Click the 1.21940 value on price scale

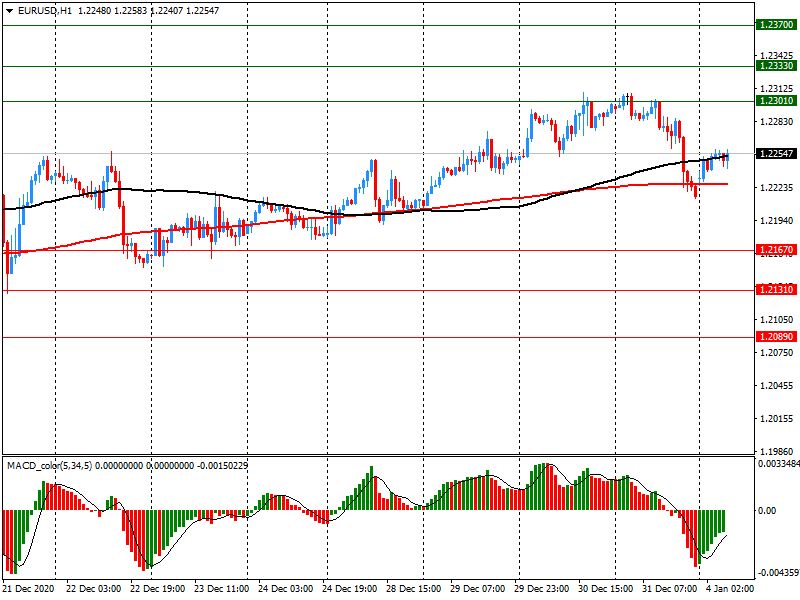click(x=776, y=221)
